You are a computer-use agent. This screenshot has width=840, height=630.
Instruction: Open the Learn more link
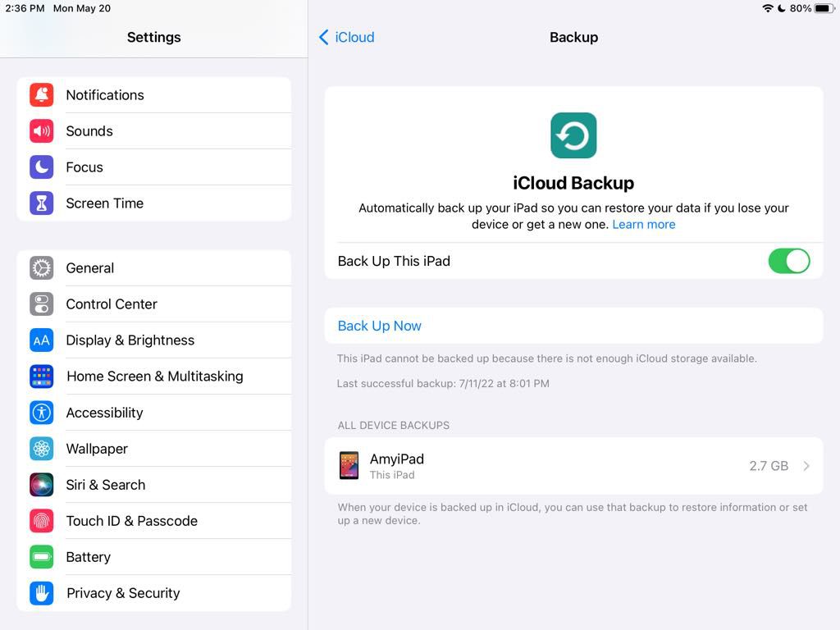click(643, 225)
